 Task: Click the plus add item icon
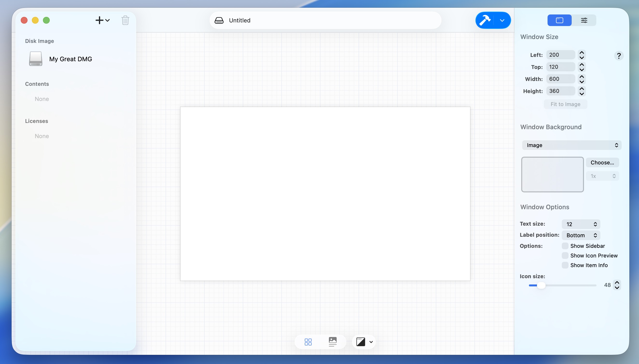[x=100, y=20]
